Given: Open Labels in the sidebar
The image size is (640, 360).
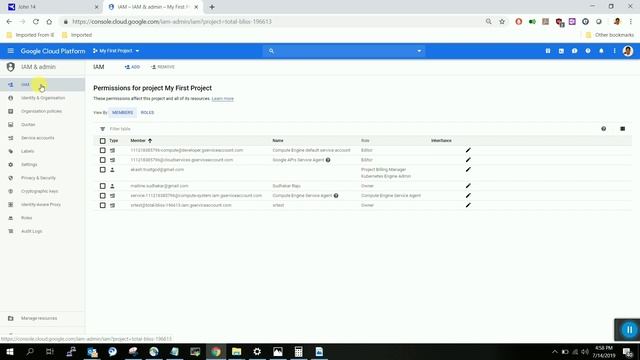Looking at the screenshot, I should 42,151.
